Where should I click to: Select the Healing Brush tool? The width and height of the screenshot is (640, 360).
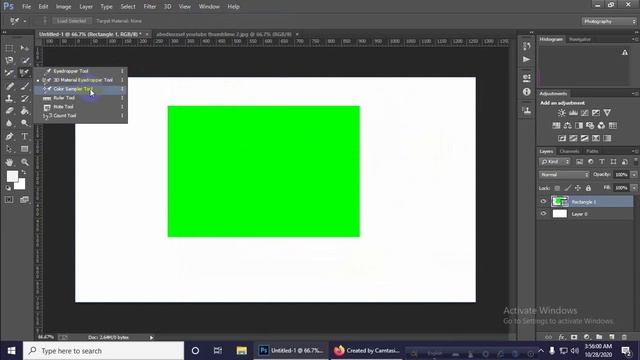(9, 86)
